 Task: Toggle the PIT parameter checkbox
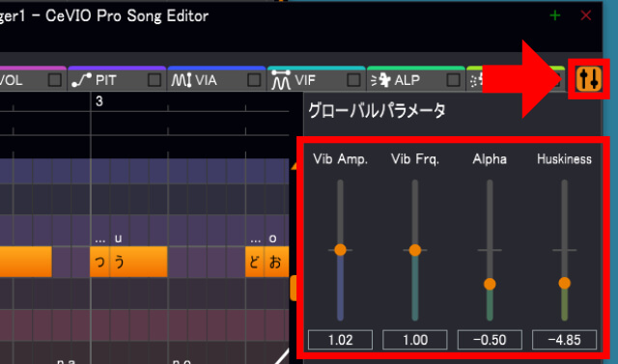click(154, 80)
